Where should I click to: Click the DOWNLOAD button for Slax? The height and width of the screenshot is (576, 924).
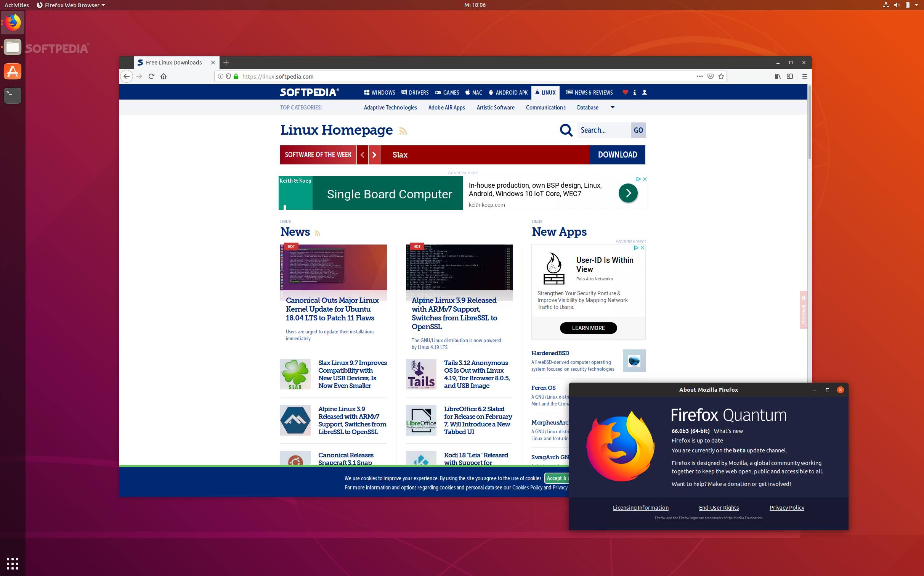tap(617, 154)
